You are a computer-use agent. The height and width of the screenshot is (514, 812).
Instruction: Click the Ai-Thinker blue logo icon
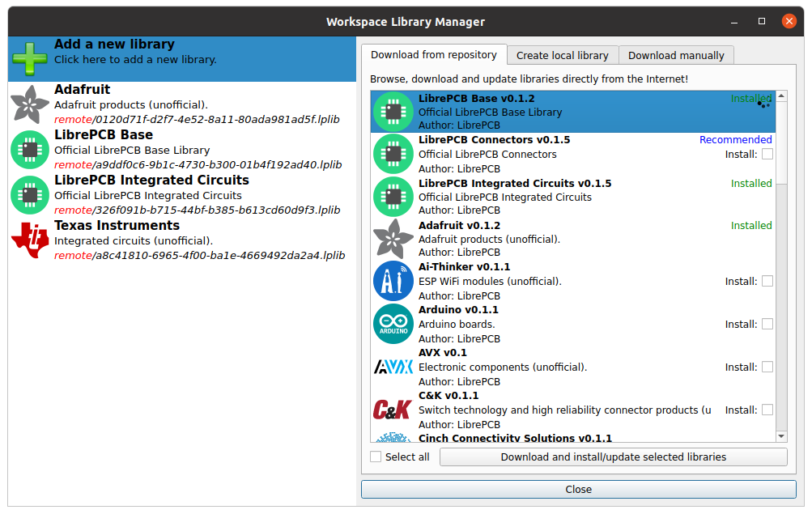[393, 281]
